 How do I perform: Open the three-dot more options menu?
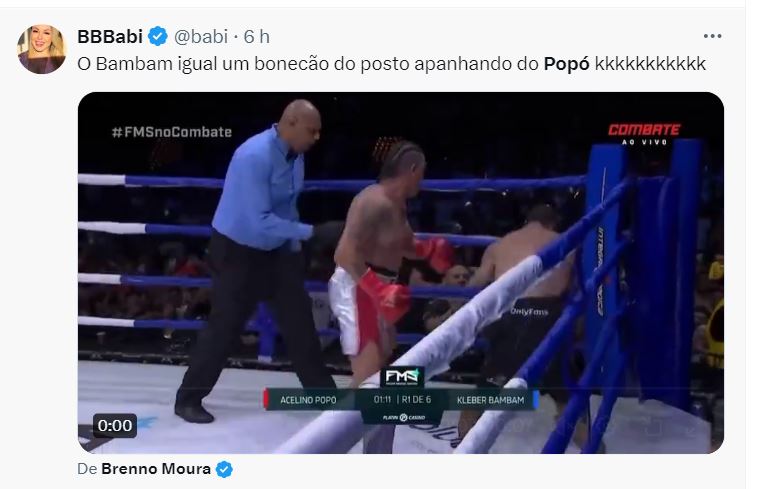pos(712,36)
